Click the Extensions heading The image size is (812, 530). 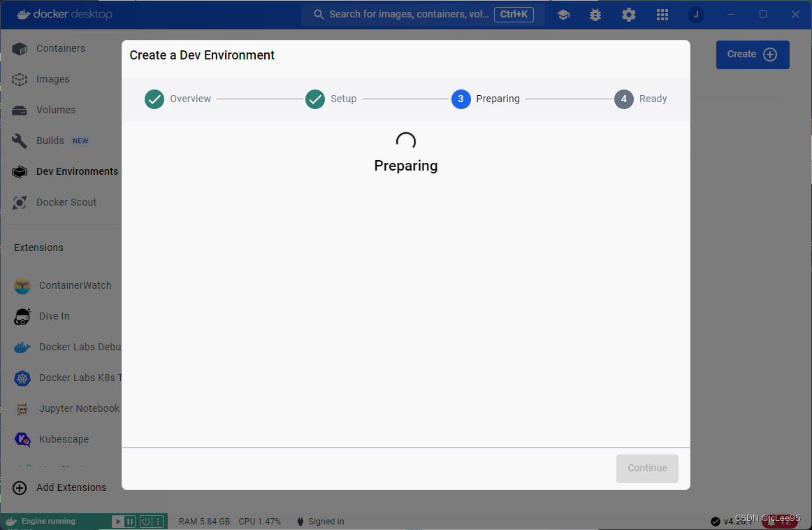click(x=39, y=248)
